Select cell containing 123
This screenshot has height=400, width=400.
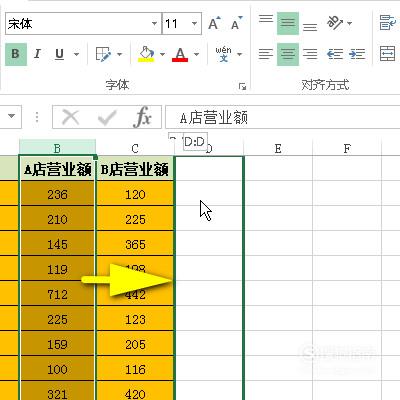coord(135,319)
